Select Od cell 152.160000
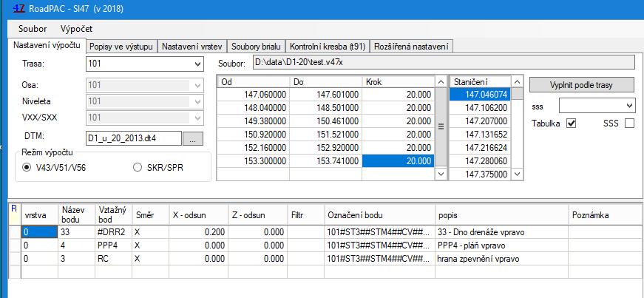The width and height of the screenshot is (644, 298). 253,147
